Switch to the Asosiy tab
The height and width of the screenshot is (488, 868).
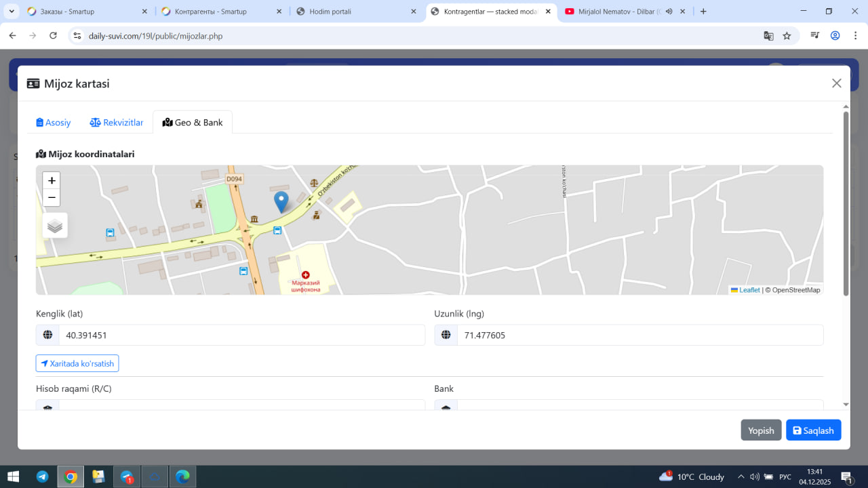(x=54, y=123)
